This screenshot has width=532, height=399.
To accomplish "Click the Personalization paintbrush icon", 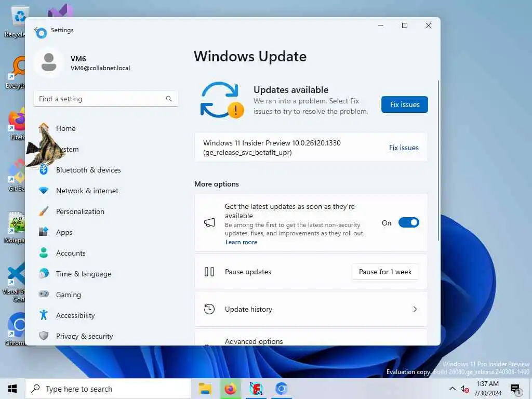I will pos(44,211).
